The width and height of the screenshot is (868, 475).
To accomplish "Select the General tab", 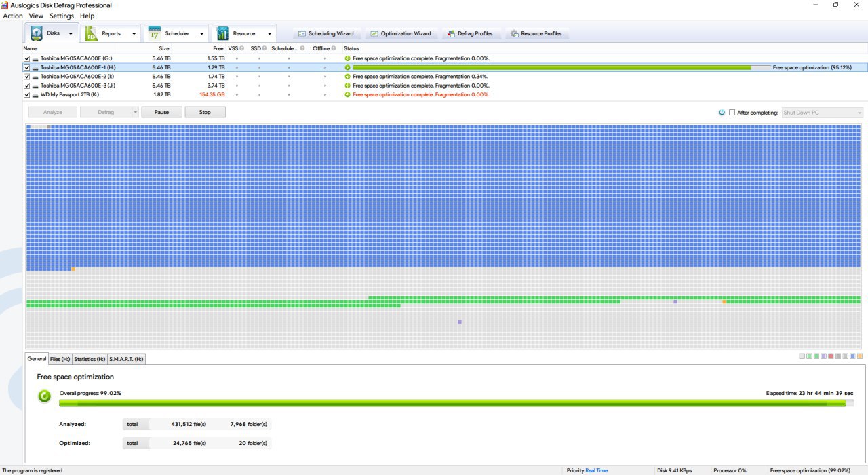I will tap(37, 358).
